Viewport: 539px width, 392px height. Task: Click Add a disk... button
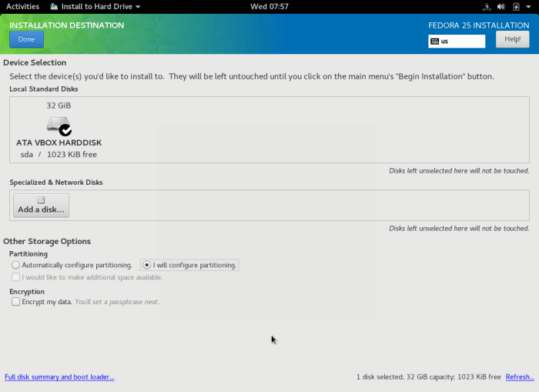pos(41,205)
